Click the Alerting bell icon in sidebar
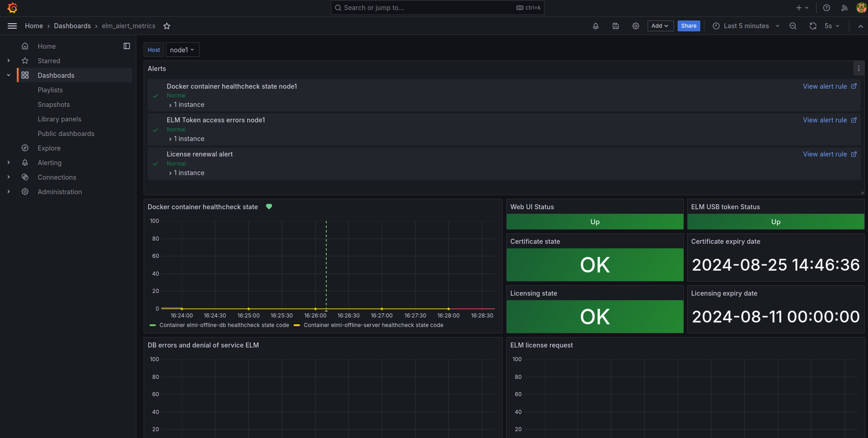Screen dimensions: 868x438 [25, 162]
